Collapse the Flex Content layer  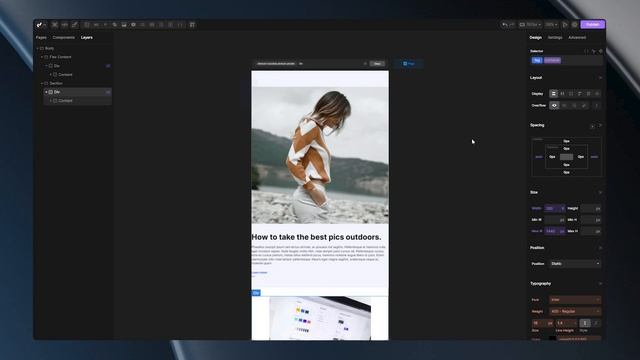click(x=42, y=57)
